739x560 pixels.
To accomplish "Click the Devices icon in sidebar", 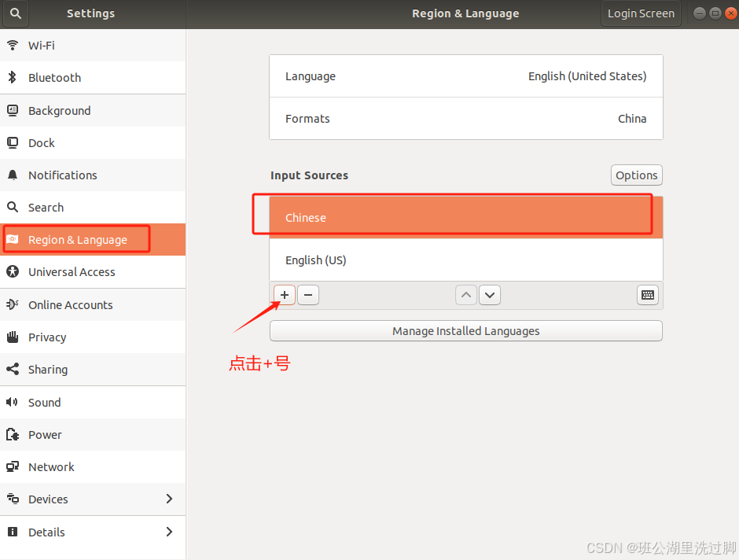I will (13, 499).
